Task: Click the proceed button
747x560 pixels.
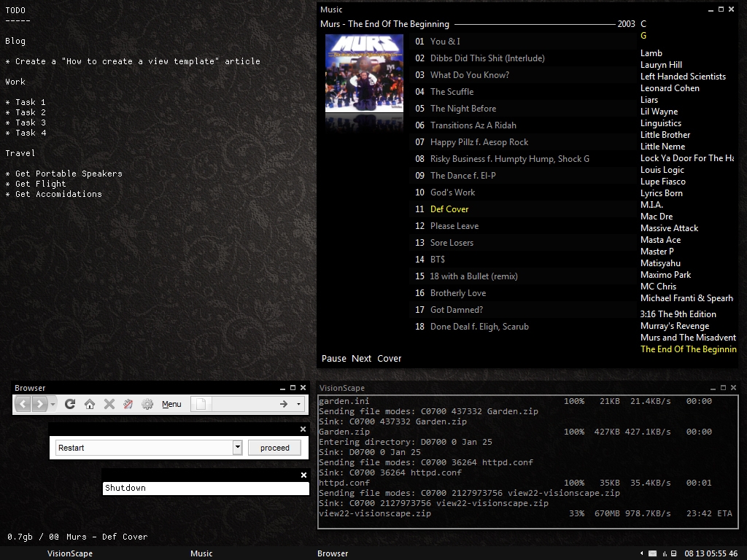Action: coord(275,448)
